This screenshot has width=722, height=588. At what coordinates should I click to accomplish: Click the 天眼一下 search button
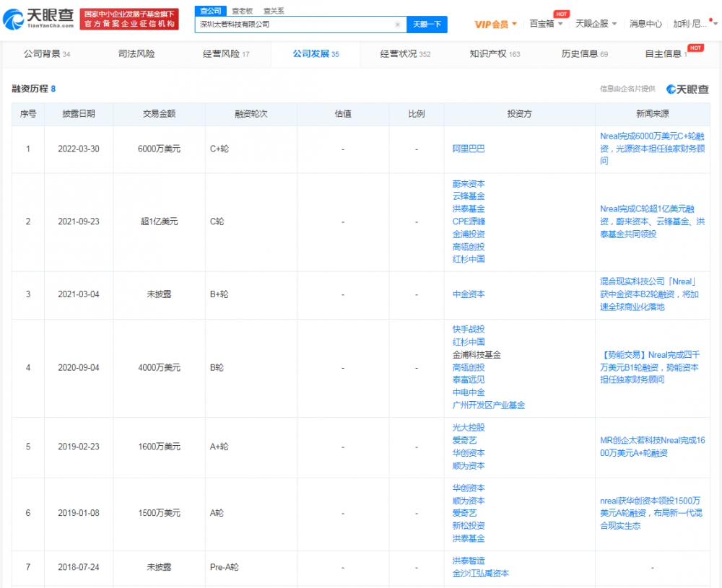click(427, 25)
